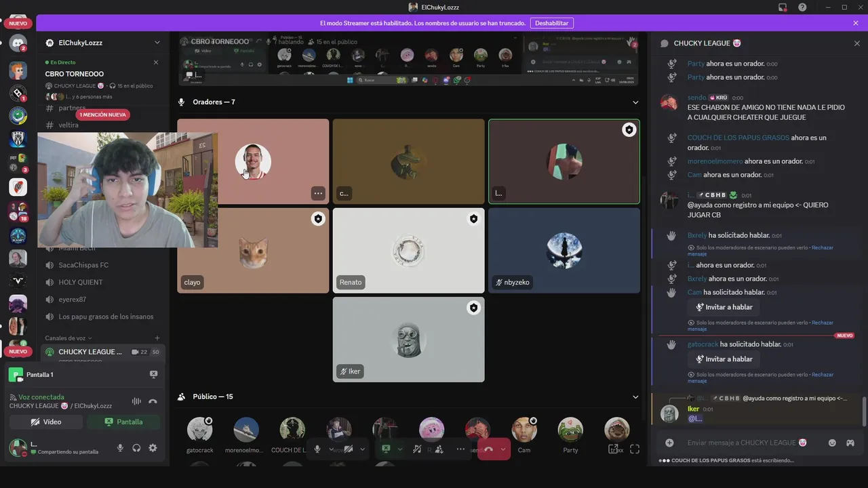Open more options three dots in control bar
Image resolution: width=868 pixels, height=488 pixels.
tap(460, 449)
